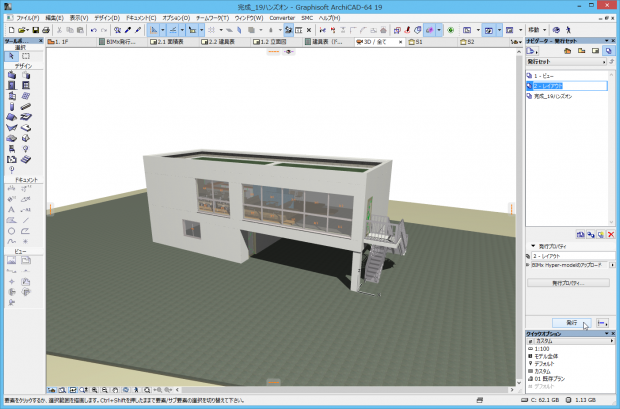Click the 2 - レイアウト name input field
The width and height of the screenshot is (620, 409).
click(x=573, y=256)
